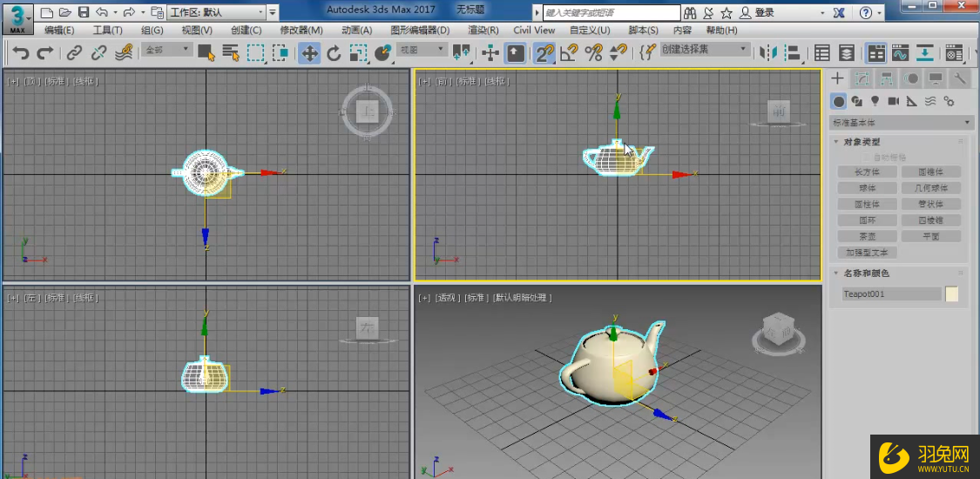The image size is (980, 479).
Task: Collapse the 对象类型 rollout
Action: [862, 142]
